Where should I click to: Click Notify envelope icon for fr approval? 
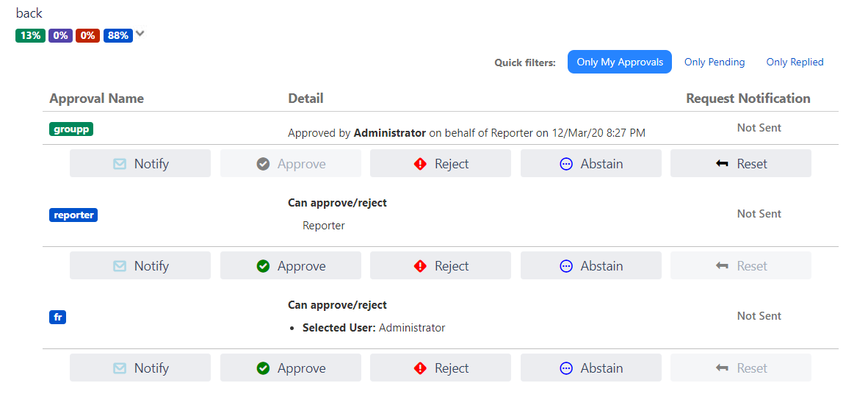tap(120, 368)
